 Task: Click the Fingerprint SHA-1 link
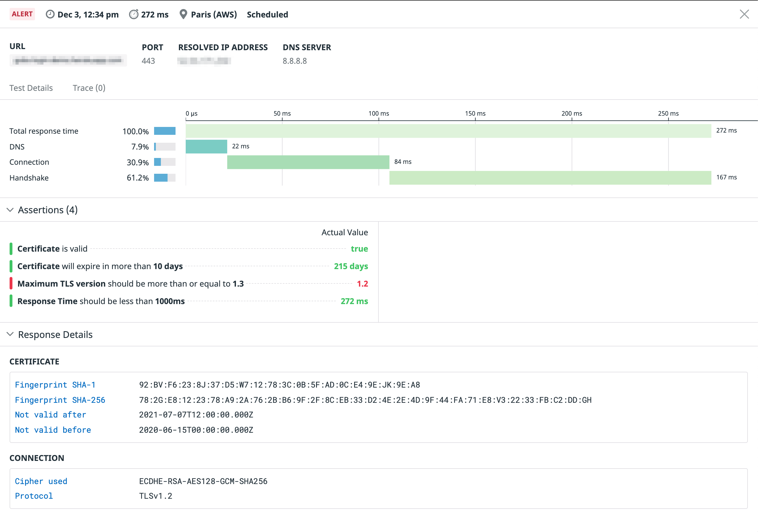[55, 384]
